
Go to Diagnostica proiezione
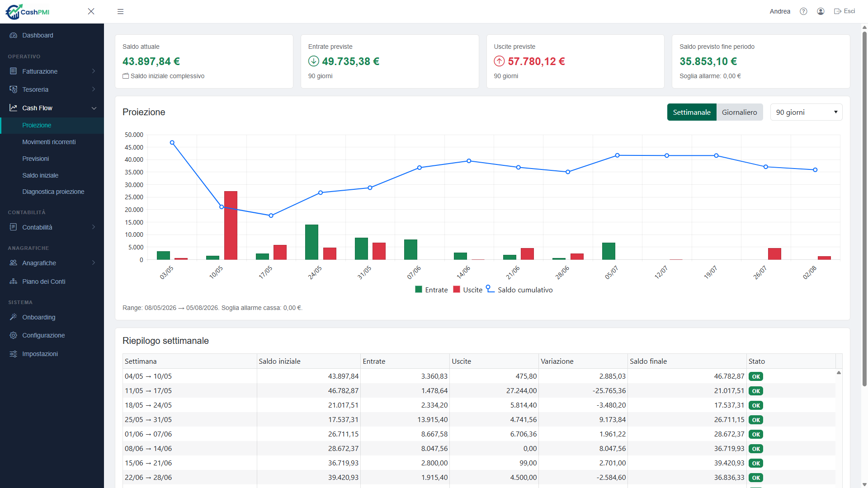pos(53,192)
